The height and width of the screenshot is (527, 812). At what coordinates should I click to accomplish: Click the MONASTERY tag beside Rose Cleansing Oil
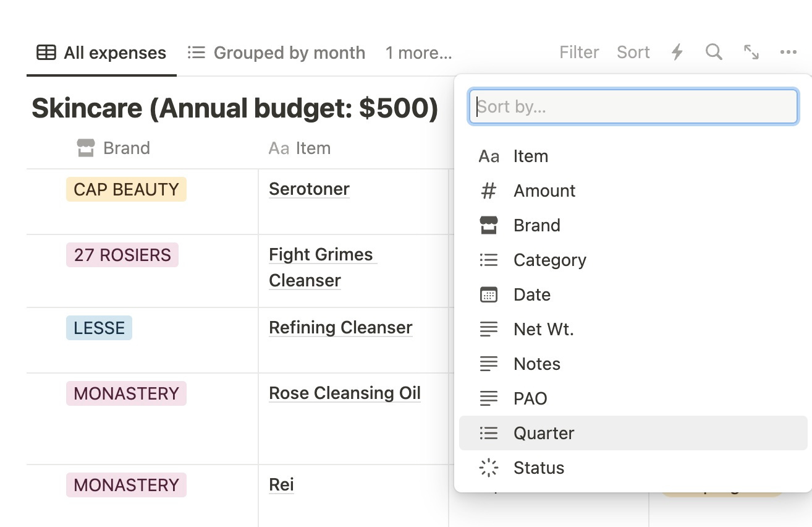126,393
